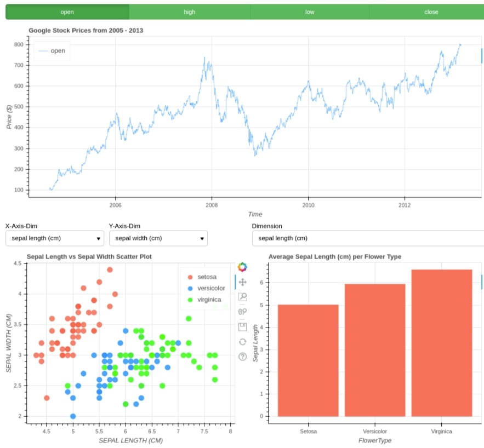The height and width of the screenshot is (448, 484).
Task: Click the '2008' tick label on the time axis
Action: (x=212, y=205)
